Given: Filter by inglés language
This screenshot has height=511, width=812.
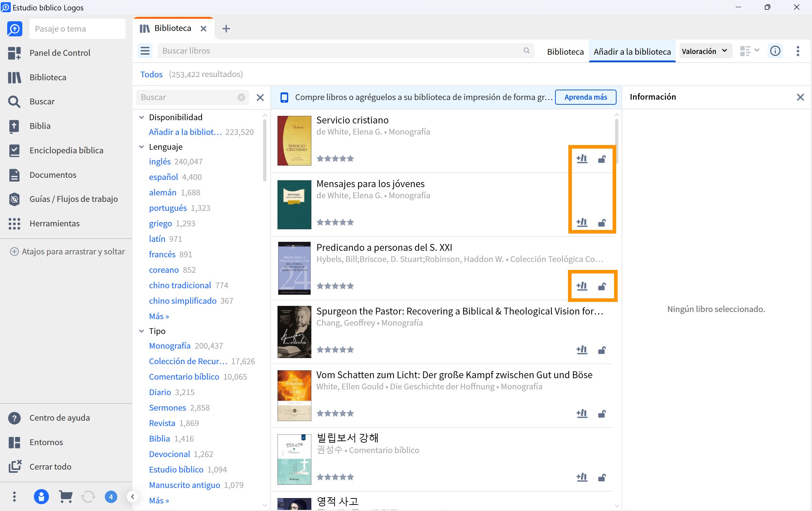Looking at the screenshot, I should [160, 162].
